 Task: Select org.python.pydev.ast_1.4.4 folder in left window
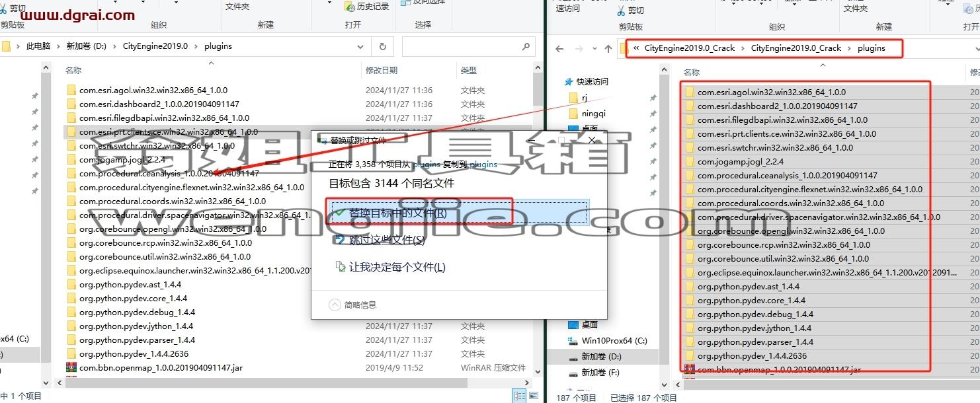(x=130, y=284)
